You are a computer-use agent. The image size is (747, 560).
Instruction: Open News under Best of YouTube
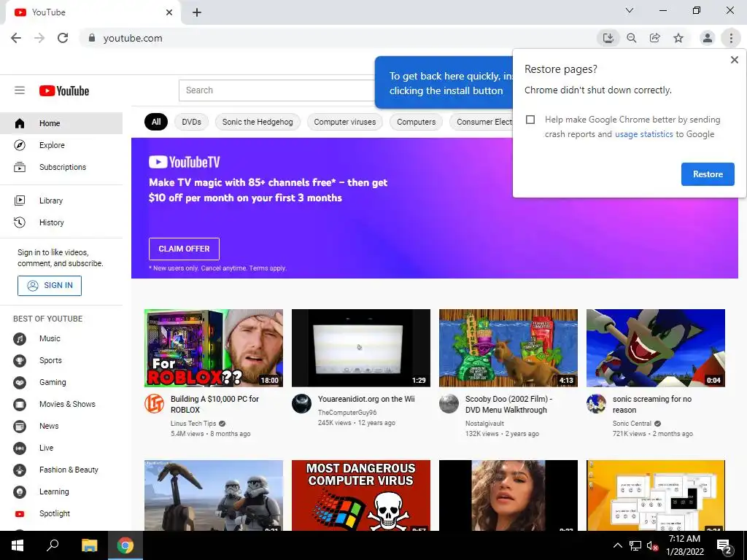pos(61,426)
